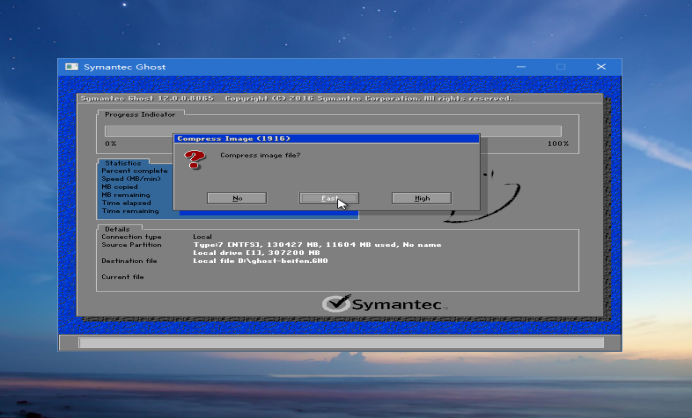Click the 'MB copied' label
Screen dimensions: 692x418
point(120,187)
